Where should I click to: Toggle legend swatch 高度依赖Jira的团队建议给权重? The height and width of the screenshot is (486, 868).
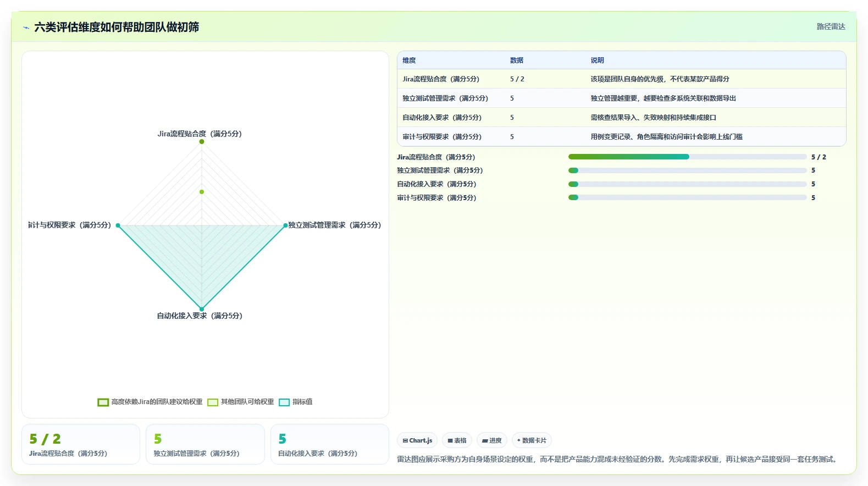pyautogui.click(x=103, y=402)
